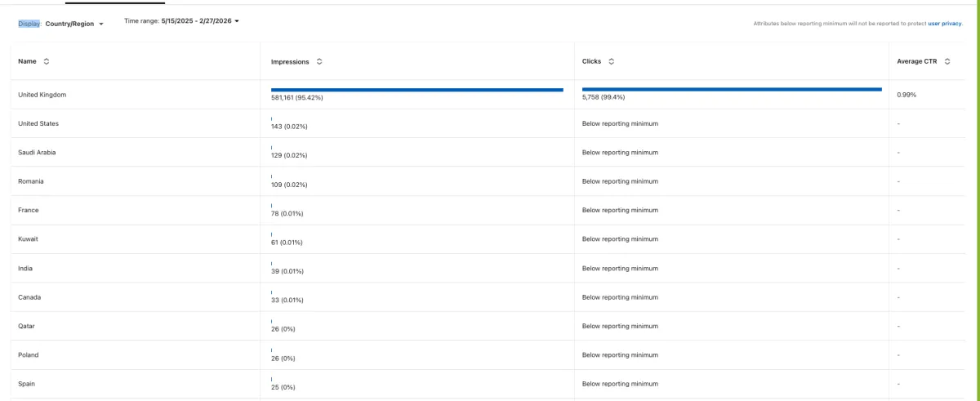
Task: Click the Canada row name
Action: pos(29,297)
